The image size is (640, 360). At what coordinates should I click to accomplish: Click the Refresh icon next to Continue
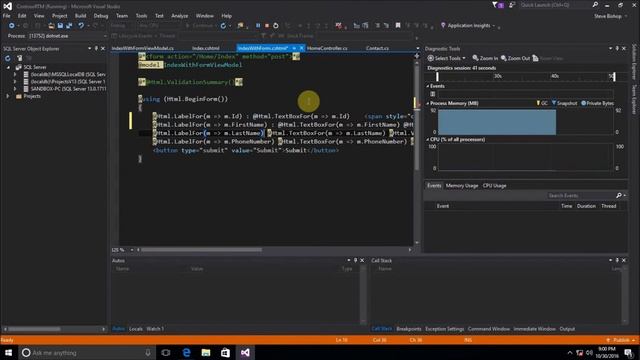[223, 26]
